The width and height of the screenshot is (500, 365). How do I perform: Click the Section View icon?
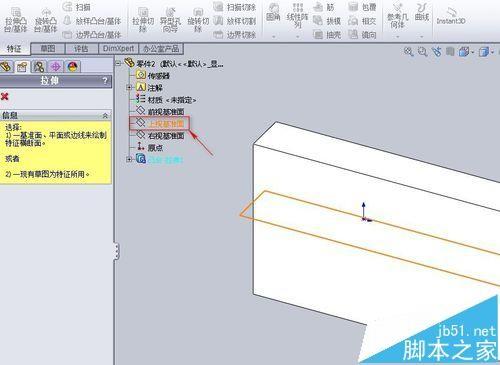coord(450,52)
